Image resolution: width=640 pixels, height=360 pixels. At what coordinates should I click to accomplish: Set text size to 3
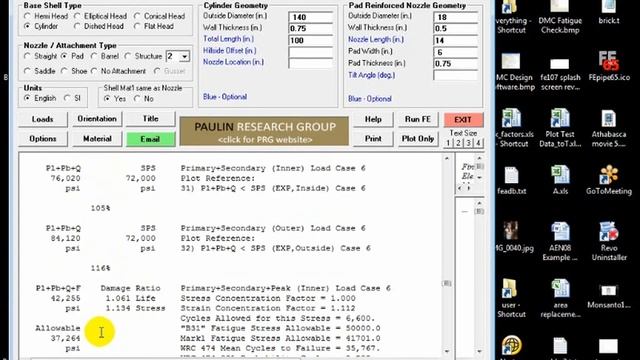pyautogui.click(x=468, y=143)
